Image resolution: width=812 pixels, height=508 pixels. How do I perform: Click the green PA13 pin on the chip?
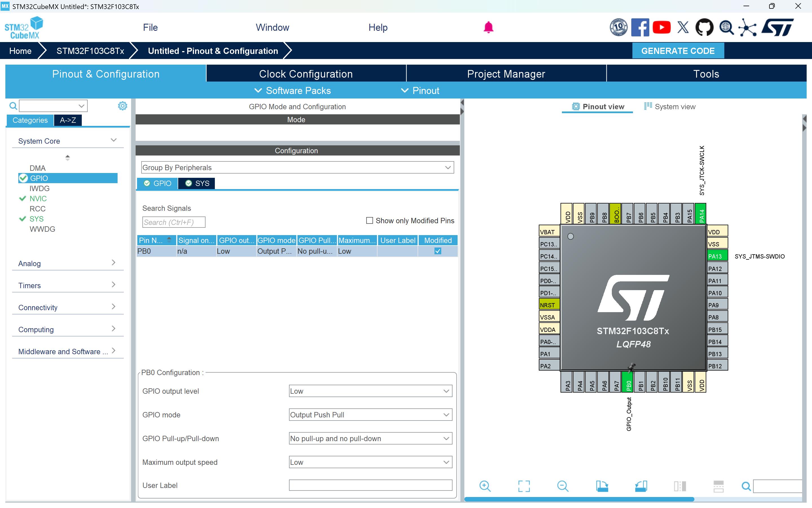point(717,256)
